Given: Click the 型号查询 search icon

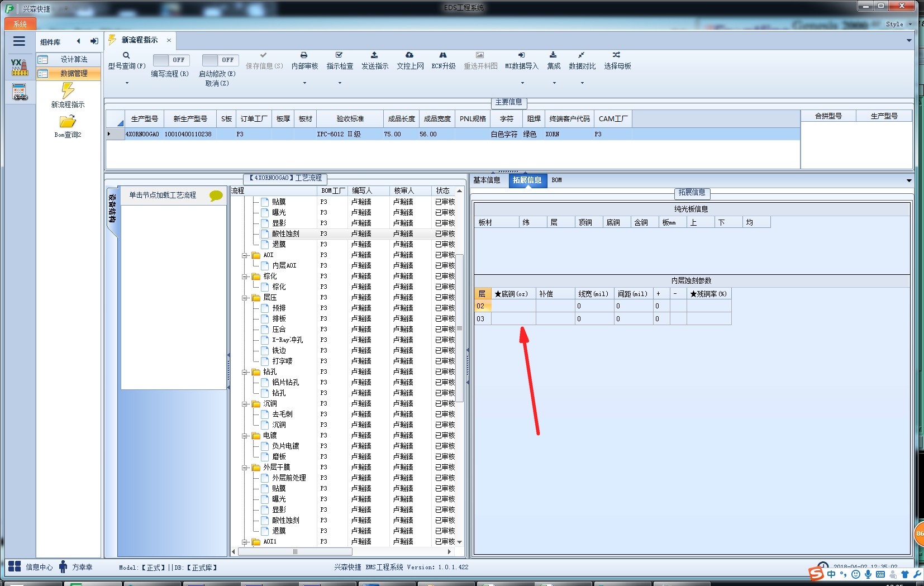Looking at the screenshot, I should [x=126, y=55].
